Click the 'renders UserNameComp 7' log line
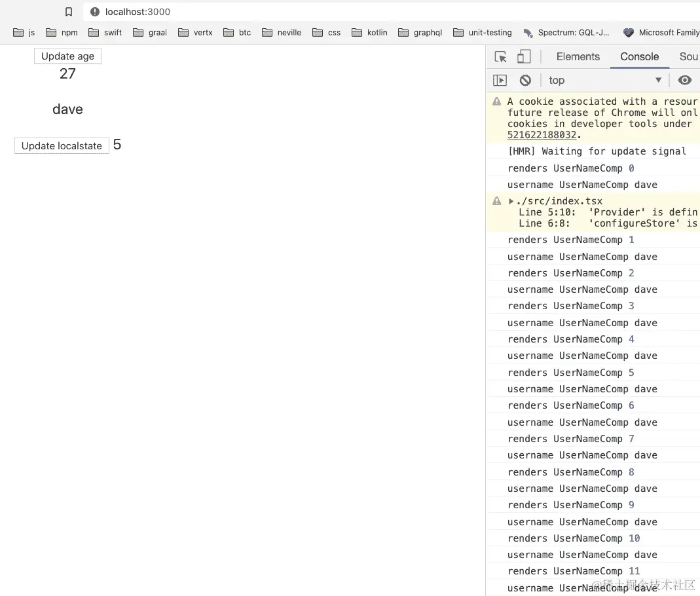 click(570, 439)
